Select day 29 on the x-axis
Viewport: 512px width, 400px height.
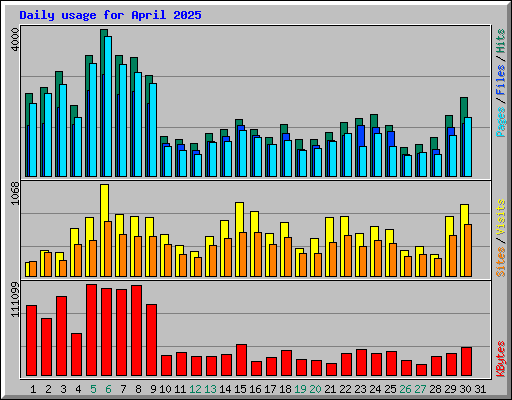pyautogui.click(x=450, y=389)
